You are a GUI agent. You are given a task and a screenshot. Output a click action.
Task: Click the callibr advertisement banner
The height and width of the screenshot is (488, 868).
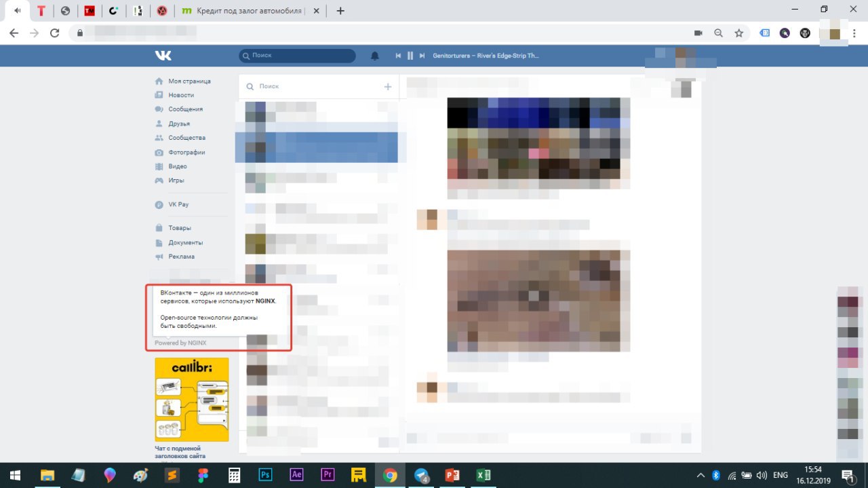pos(192,400)
